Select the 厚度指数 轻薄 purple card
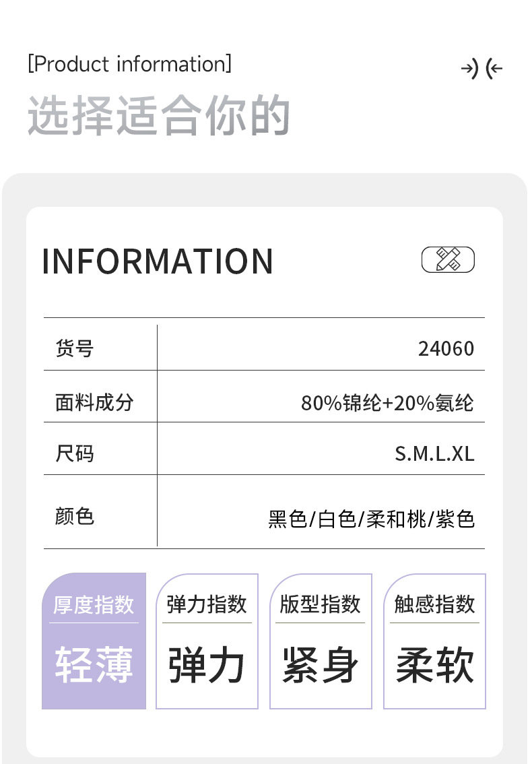The width and height of the screenshot is (532, 764). pos(94,641)
